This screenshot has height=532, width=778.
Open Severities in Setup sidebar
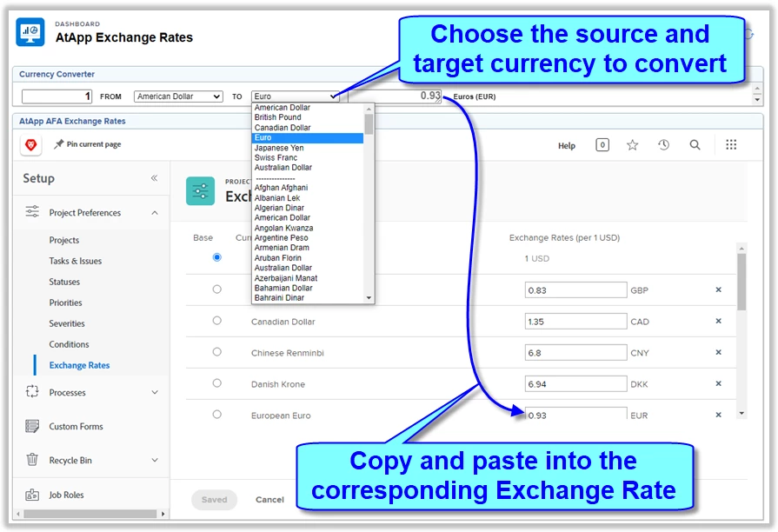pos(67,323)
